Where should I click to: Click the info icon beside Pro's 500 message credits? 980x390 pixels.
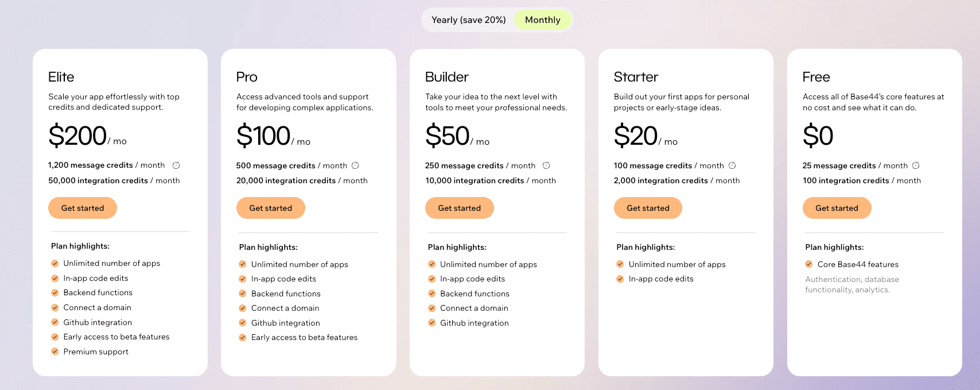click(356, 165)
